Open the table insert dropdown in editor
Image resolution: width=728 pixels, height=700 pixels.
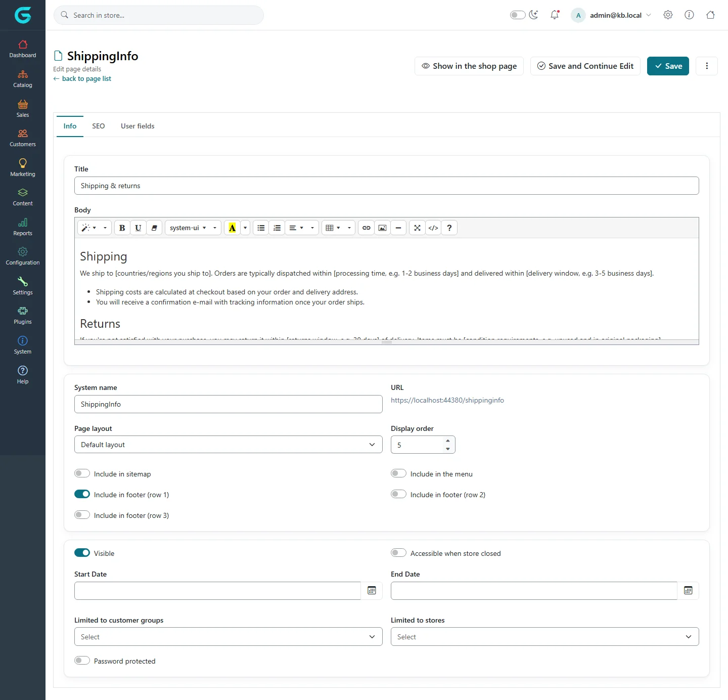pos(338,228)
